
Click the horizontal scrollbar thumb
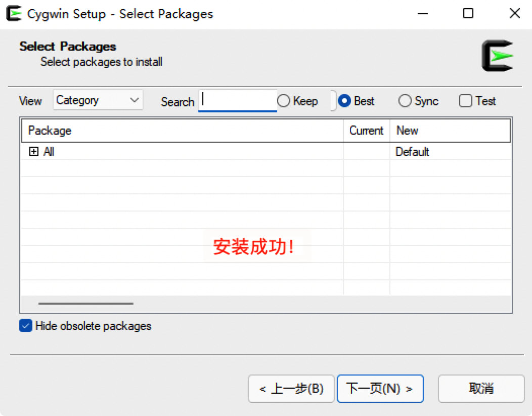pos(86,304)
